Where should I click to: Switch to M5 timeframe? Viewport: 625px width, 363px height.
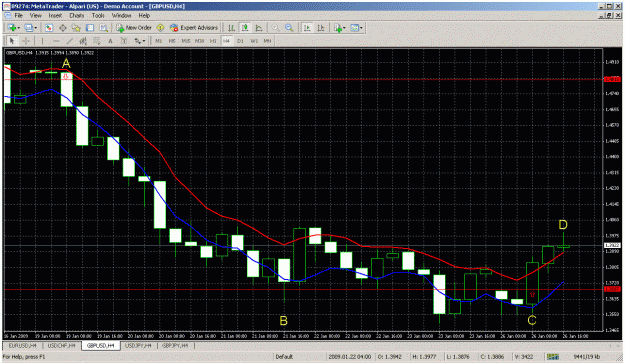coord(172,41)
